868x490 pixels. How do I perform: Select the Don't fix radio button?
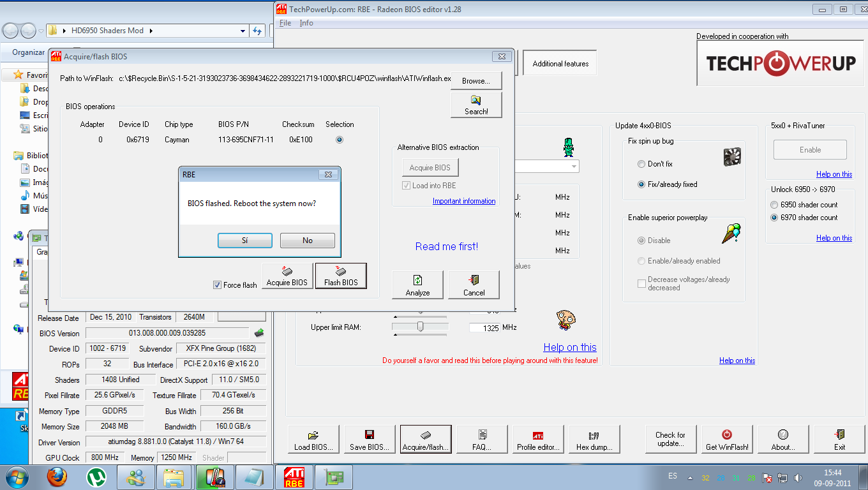click(641, 164)
